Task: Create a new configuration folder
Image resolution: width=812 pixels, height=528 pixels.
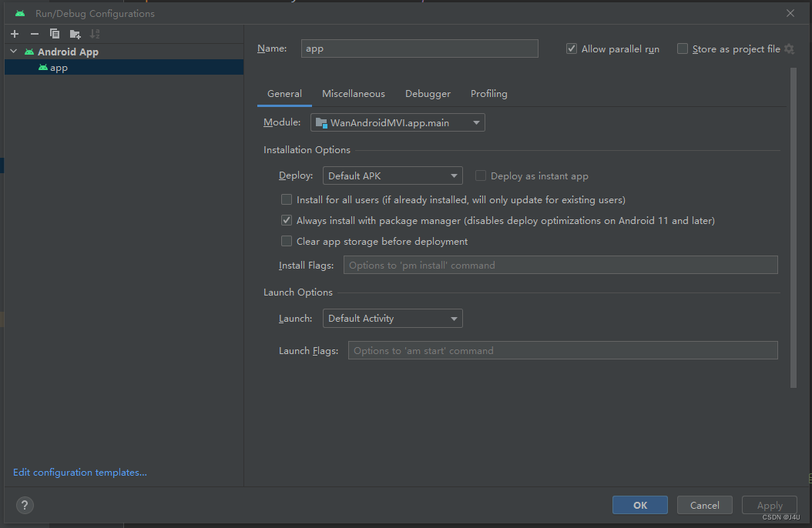Action: click(x=74, y=33)
